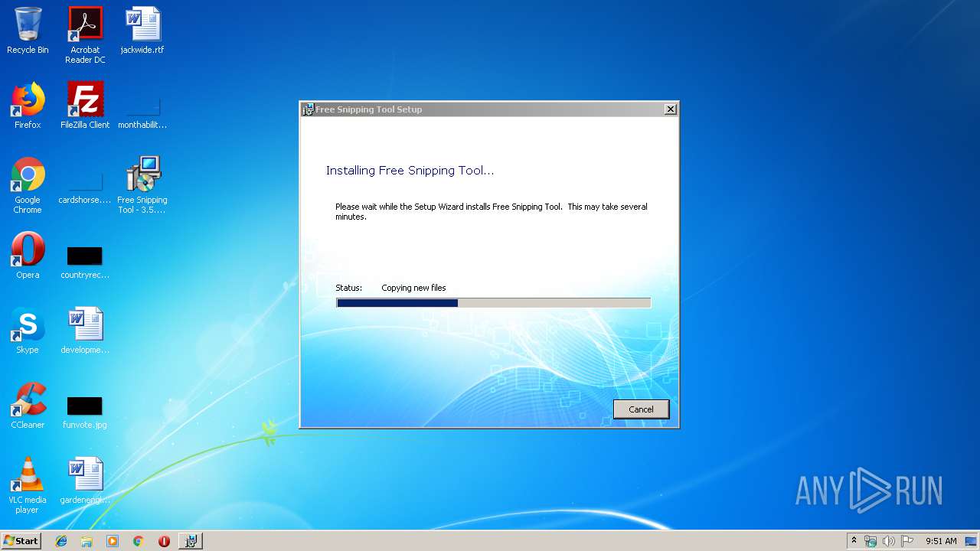Open the Action Center flag icon
The image size is (980, 551).
(907, 541)
